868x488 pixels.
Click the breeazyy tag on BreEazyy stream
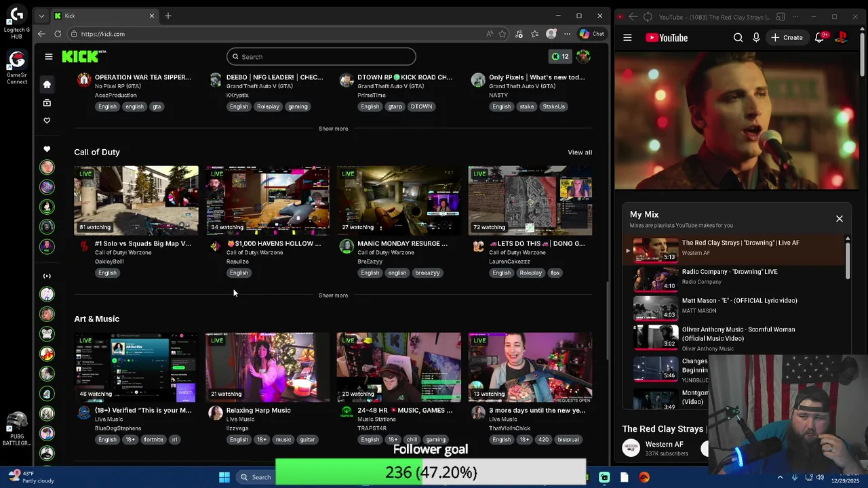427,273
